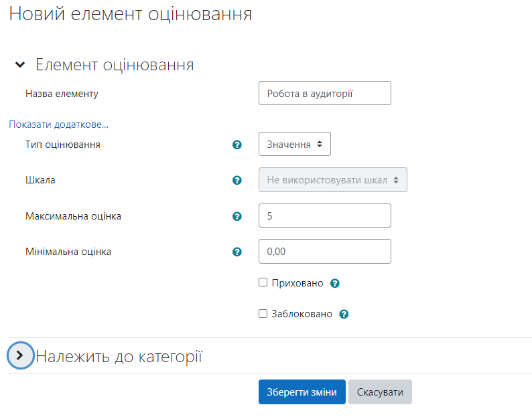Open the Значення grade type dropdown

(x=295, y=144)
